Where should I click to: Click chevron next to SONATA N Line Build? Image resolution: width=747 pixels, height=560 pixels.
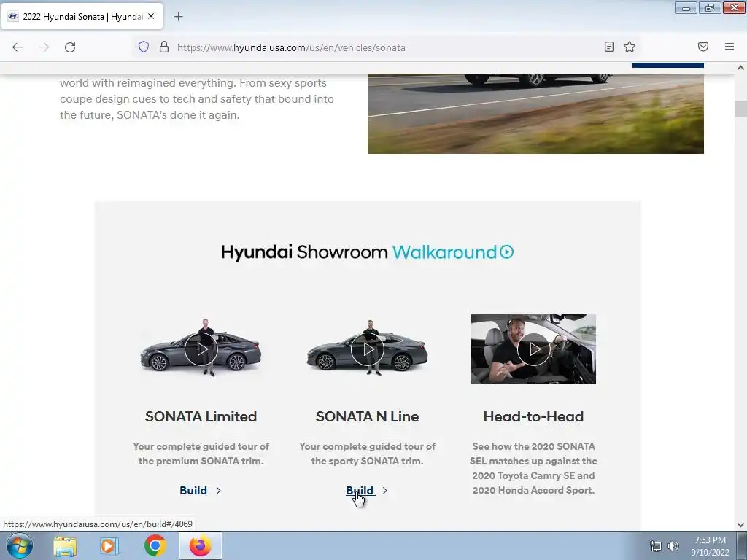[x=384, y=491]
